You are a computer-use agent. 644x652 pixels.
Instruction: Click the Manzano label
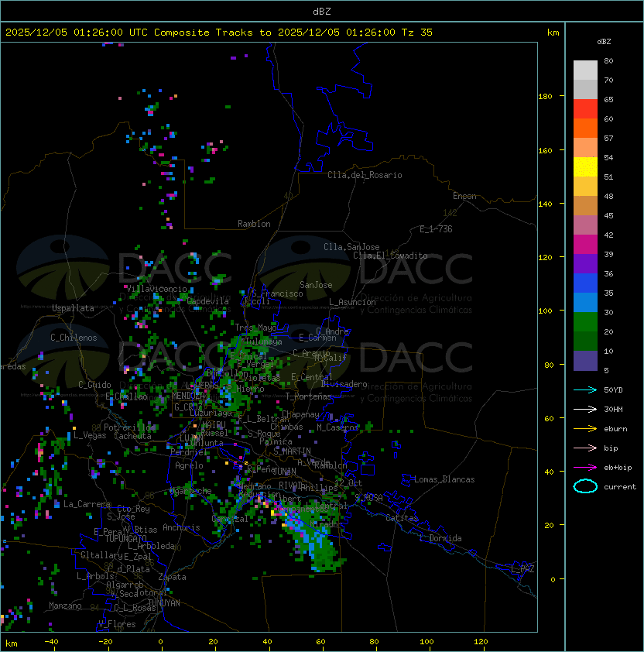pos(65,606)
